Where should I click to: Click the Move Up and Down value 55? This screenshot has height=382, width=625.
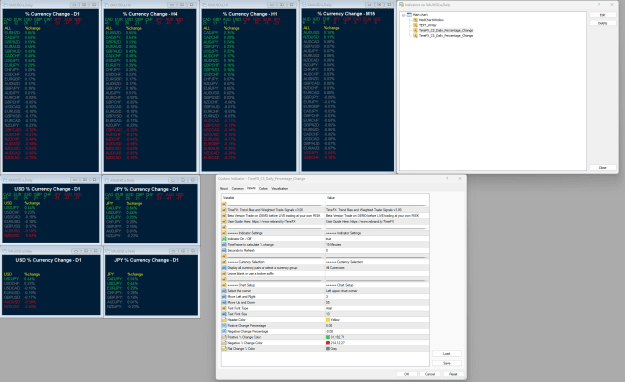[x=377, y=303]
